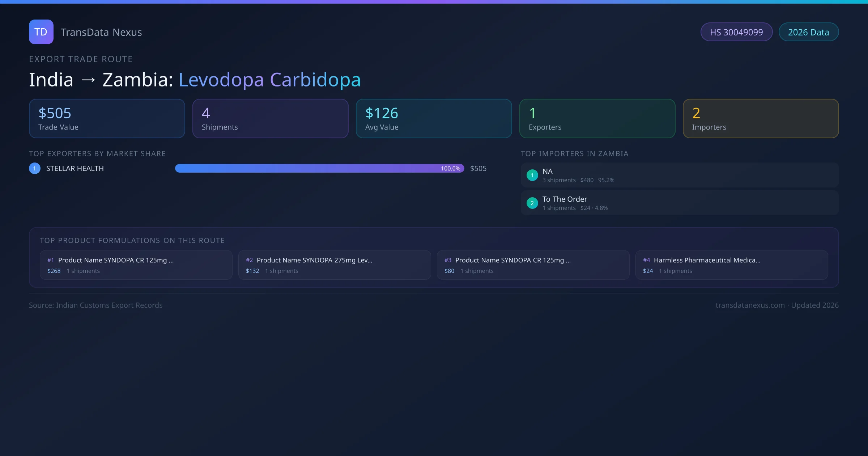868x456 pixels.
Task: Click the $505 Trade Value card
Action: coord(107,119)
